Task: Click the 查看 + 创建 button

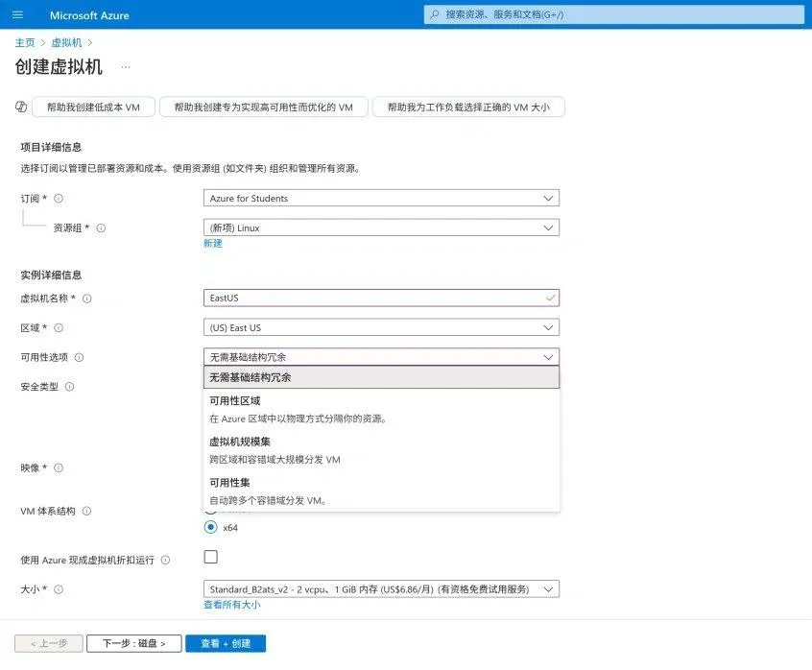Action: (226, 643)
